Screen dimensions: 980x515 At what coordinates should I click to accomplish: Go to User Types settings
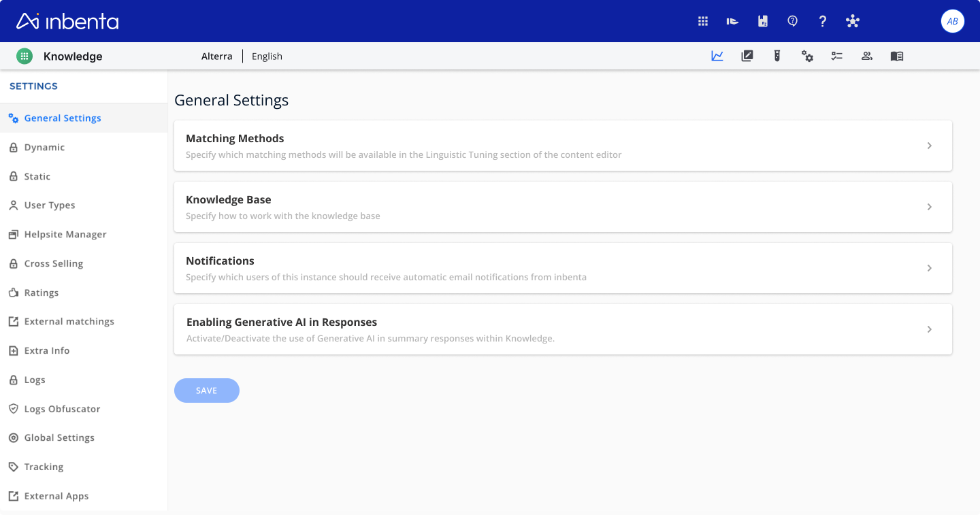tap(50, 205)
